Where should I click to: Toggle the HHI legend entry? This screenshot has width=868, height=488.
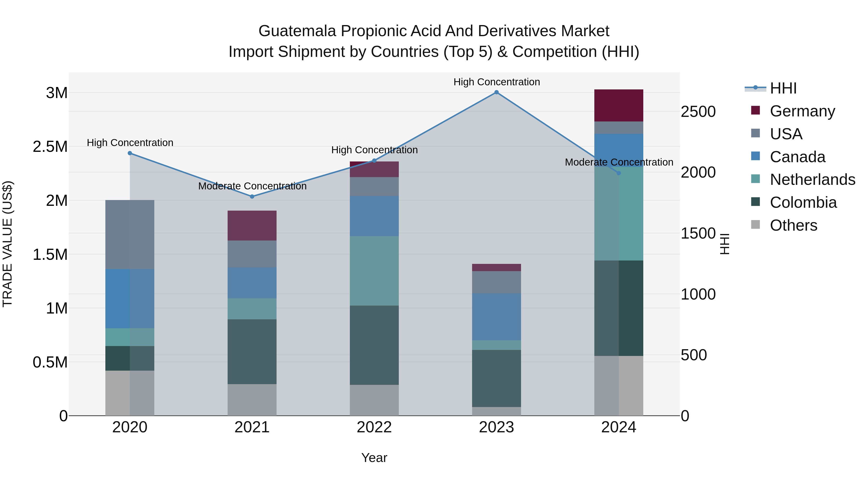tap(771, 88)
